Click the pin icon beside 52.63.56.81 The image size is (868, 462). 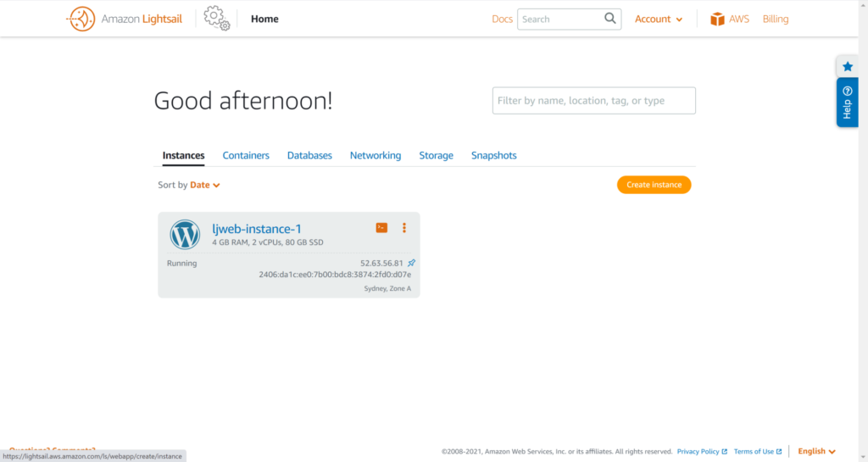[411, 263]
